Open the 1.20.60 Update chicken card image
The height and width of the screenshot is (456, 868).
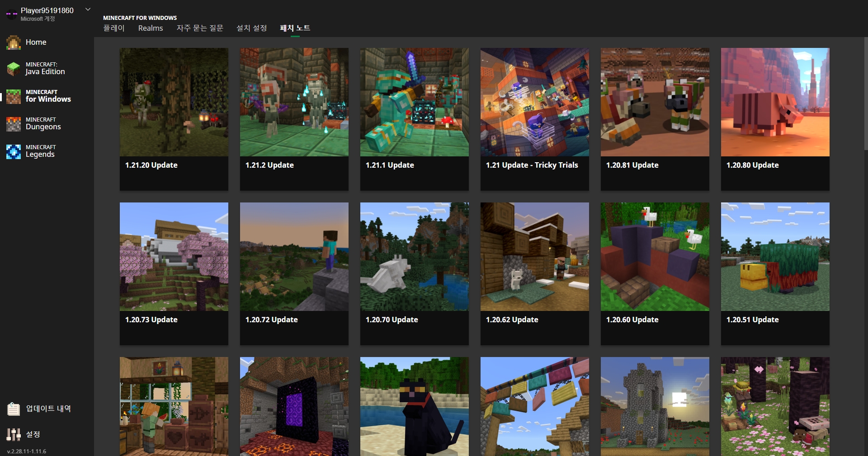tap(655, 257)
